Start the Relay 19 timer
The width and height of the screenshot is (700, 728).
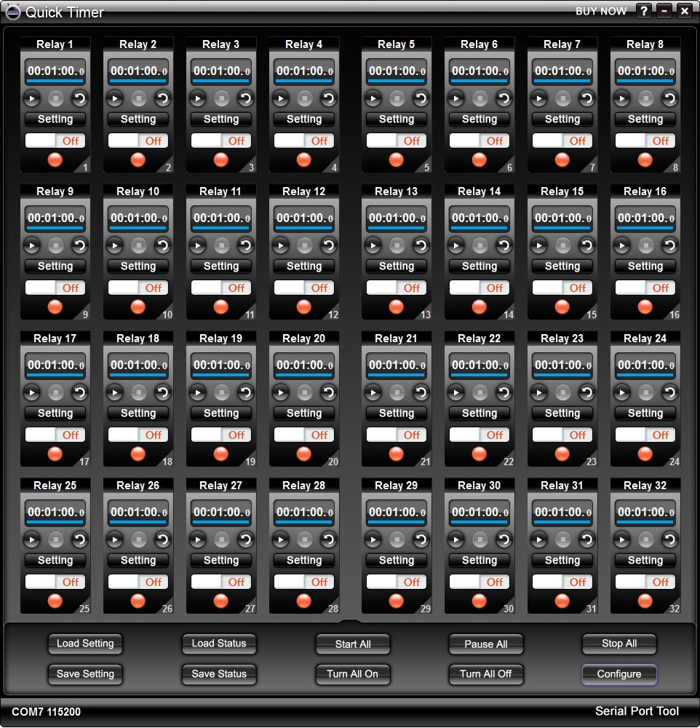click(198, 393)
